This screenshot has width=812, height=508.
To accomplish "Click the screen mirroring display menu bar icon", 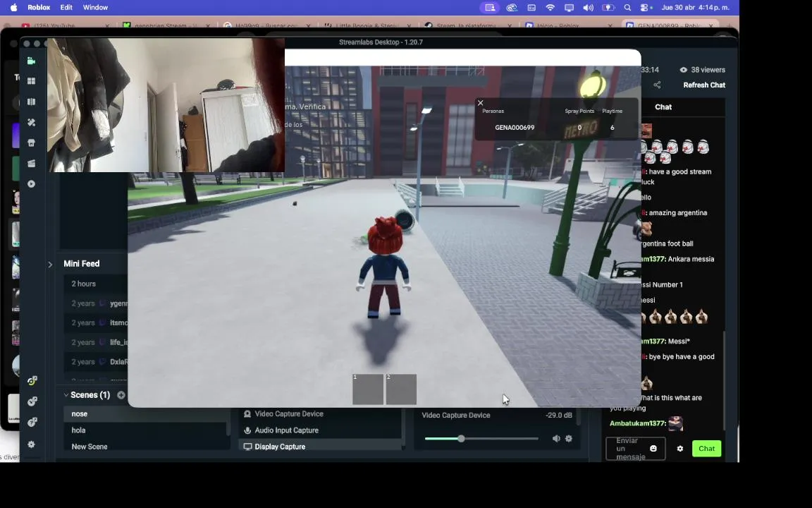I will [569, 7].
